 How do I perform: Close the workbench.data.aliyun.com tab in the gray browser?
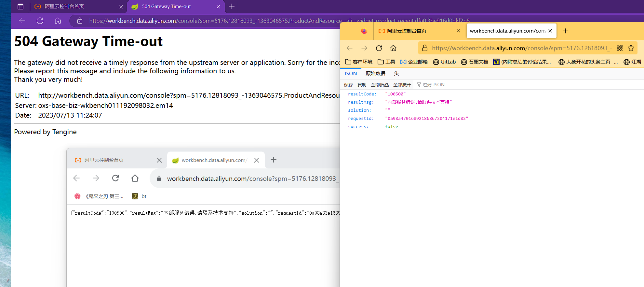tap(257, 160)
